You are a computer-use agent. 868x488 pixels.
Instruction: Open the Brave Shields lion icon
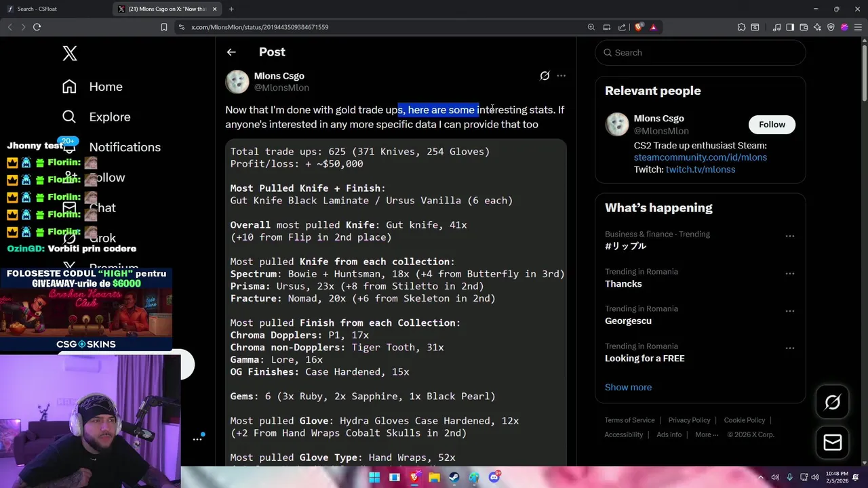pos(639,27)
